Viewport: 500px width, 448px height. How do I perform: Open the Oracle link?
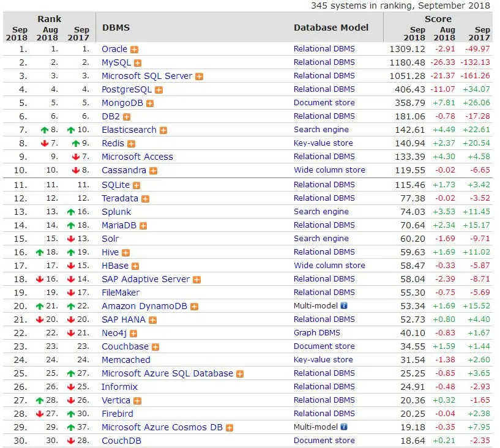114,49
